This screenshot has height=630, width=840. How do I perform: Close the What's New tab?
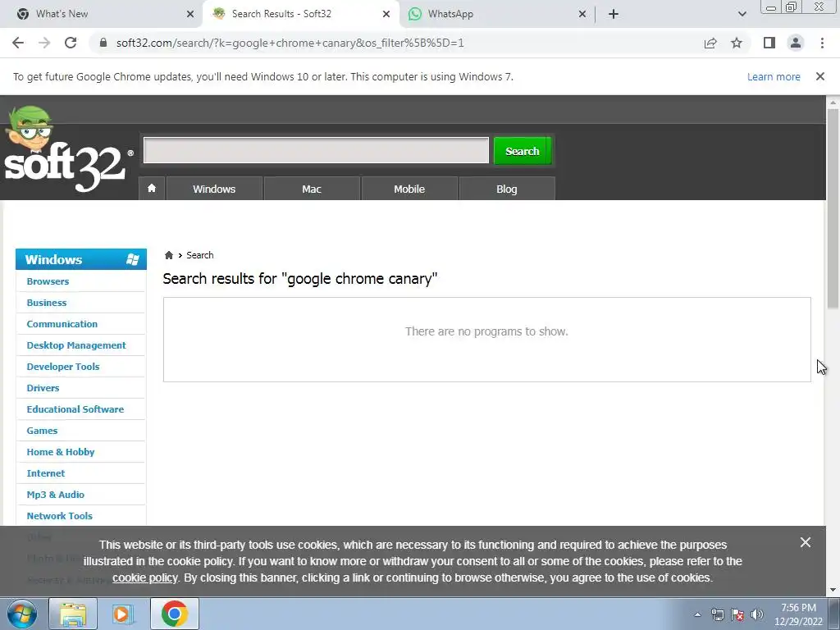[x=190, y=14]
